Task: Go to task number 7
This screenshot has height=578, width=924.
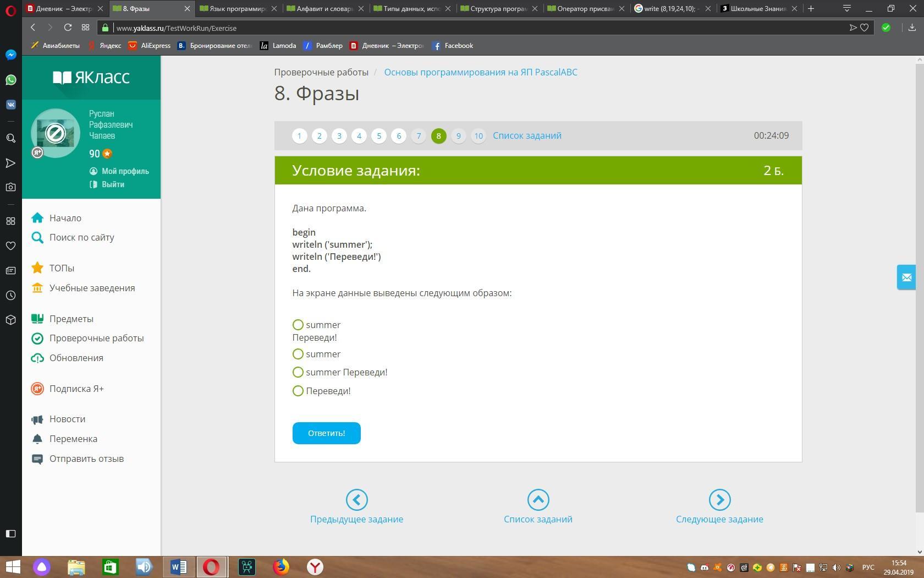Action: pyautogui.click(x=419, y=136)
